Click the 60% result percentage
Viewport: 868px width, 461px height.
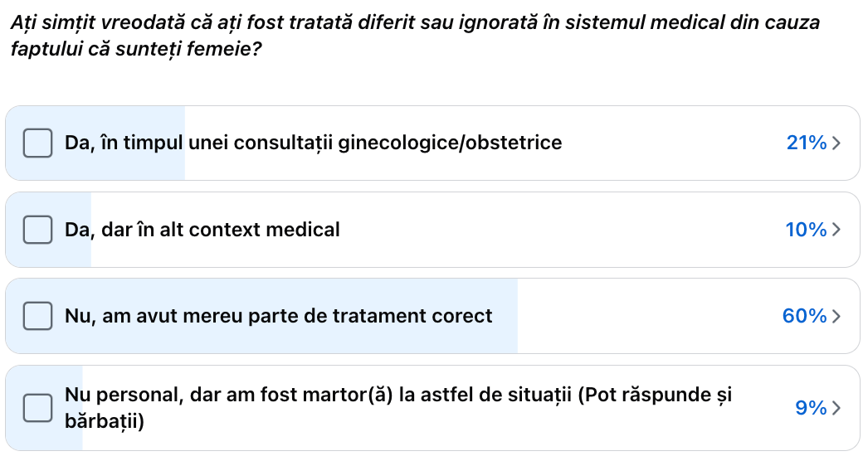point(805,316)
